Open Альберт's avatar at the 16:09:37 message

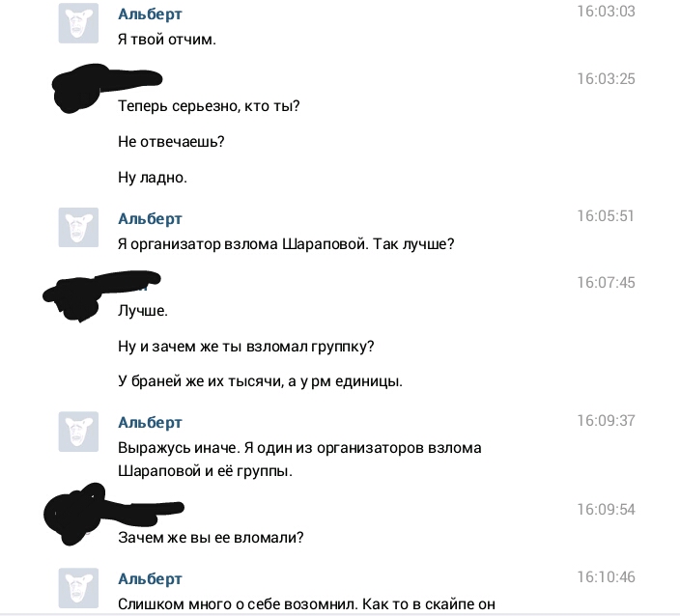coord(78,432)
